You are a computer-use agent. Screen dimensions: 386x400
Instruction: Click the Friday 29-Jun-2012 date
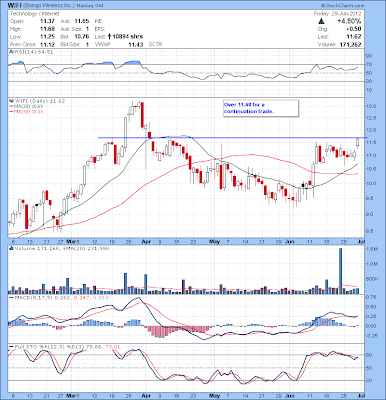coord(337,14)
